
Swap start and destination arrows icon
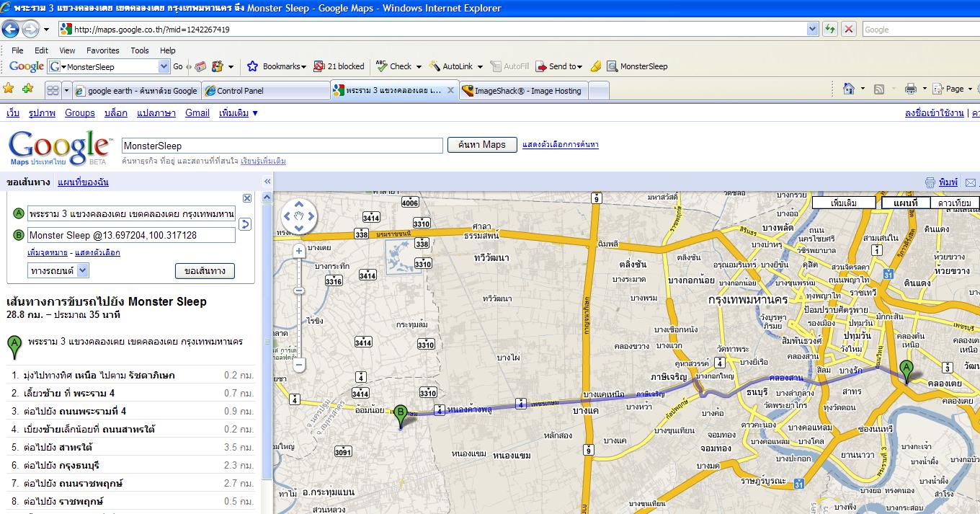tap(245, 224)
